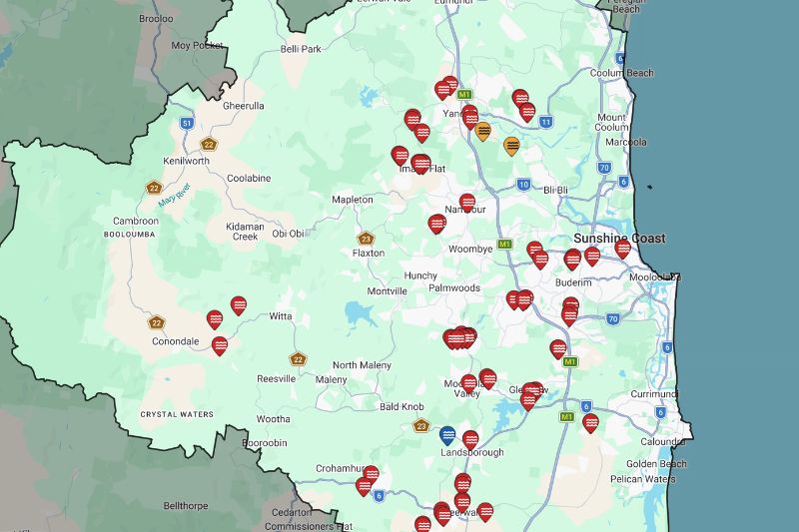Click the Mapleton label
The height and width of the screenshot is (532, 799).
pos(353,200)
